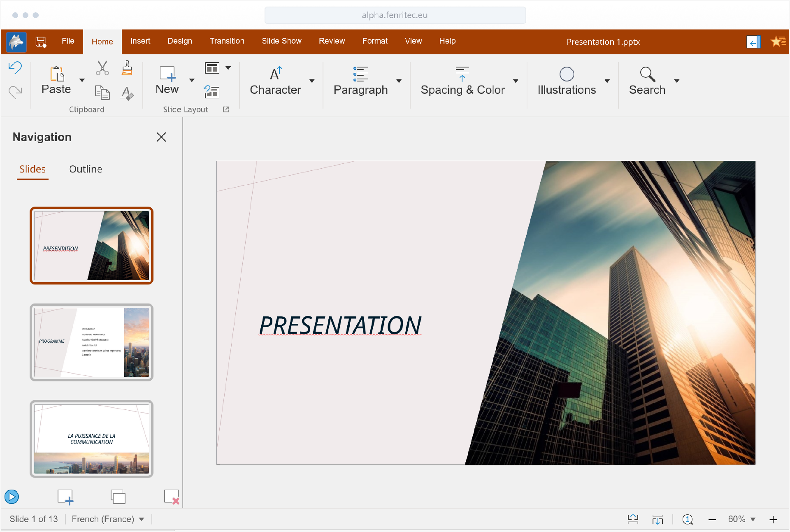Click the Undo icon

tap(15, 68)
